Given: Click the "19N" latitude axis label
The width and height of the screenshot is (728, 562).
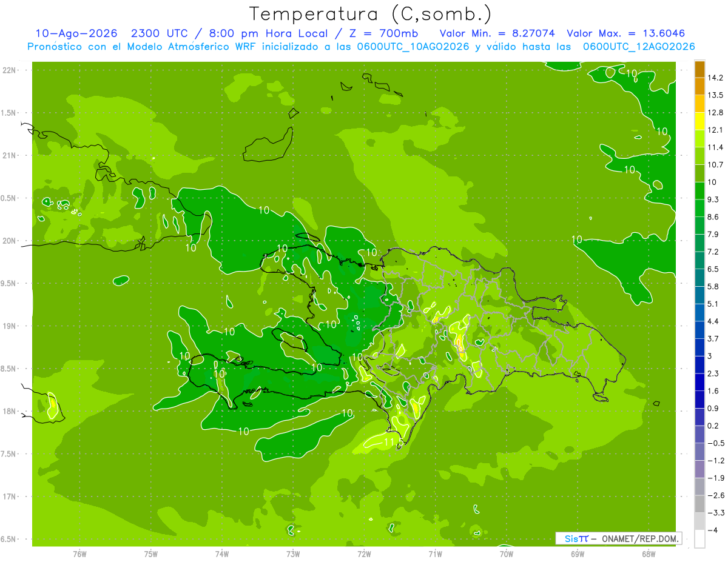Looking at the screenshot, I should coord(9,326).
